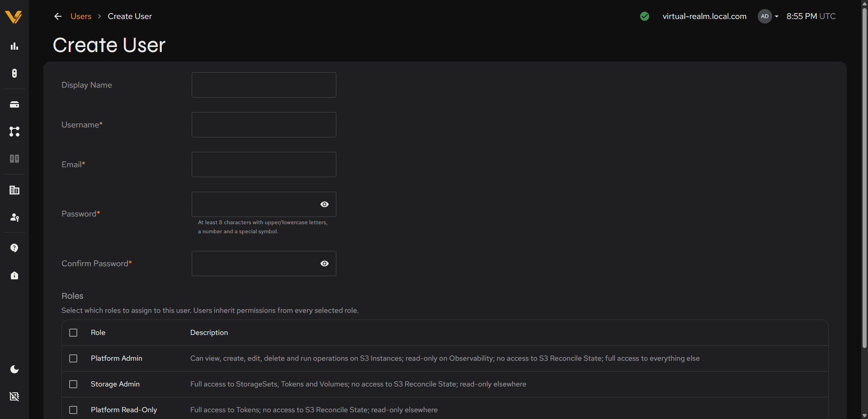
Task: Open the info bag icon in sidebar
Action: (x=14, y=275)
